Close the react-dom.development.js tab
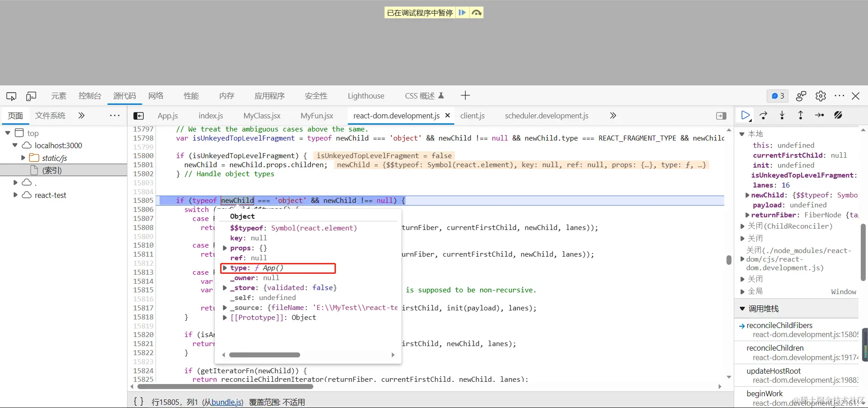Image resolution: width=868 pixels, height=408 pixels. click(448, 115)
